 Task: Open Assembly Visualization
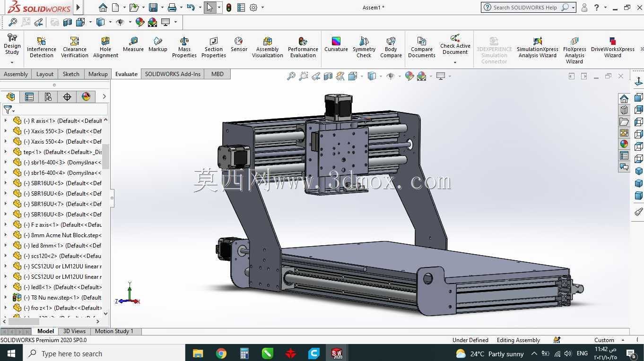coord(268,47)
